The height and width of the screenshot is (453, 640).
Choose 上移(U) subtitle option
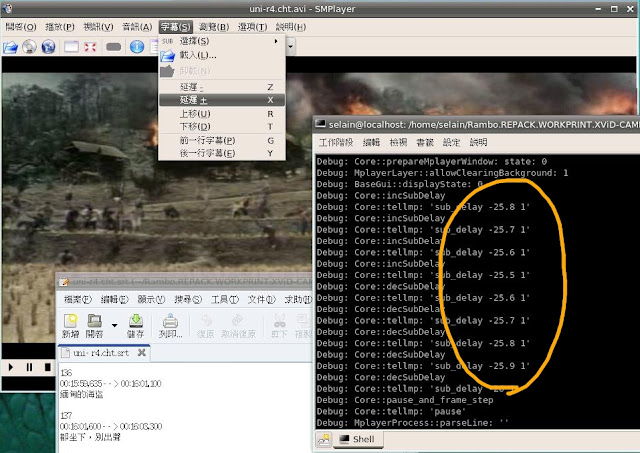tap(222, 113)
